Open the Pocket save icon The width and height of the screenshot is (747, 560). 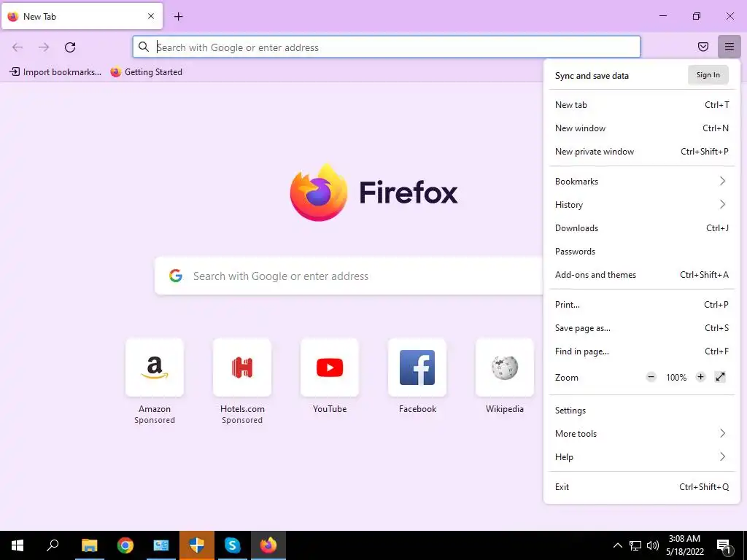703,47
